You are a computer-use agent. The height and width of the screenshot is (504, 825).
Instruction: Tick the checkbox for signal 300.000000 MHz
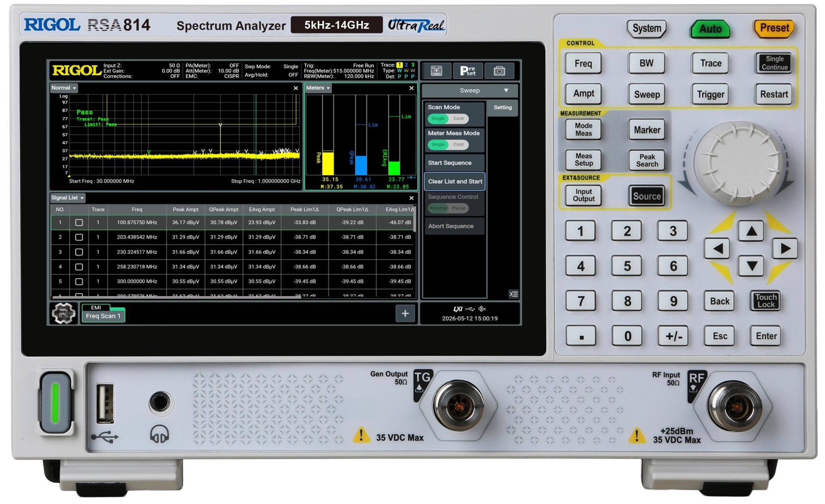[x=79, y=282]
